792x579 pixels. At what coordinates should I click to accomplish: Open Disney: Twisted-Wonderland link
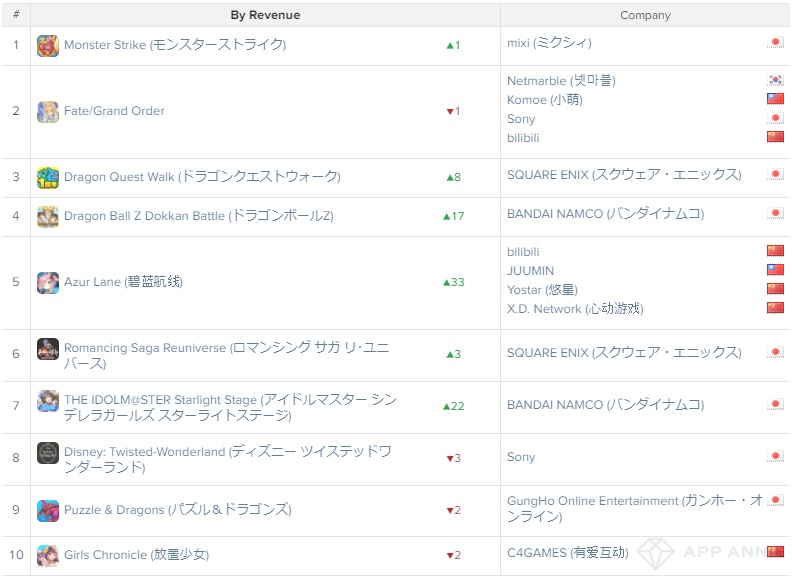tap(227, 459)
